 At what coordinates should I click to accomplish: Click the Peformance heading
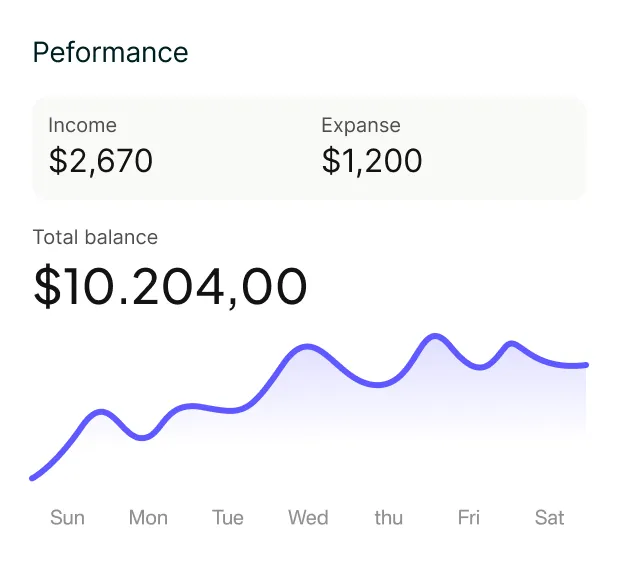(x=110, y=52)
